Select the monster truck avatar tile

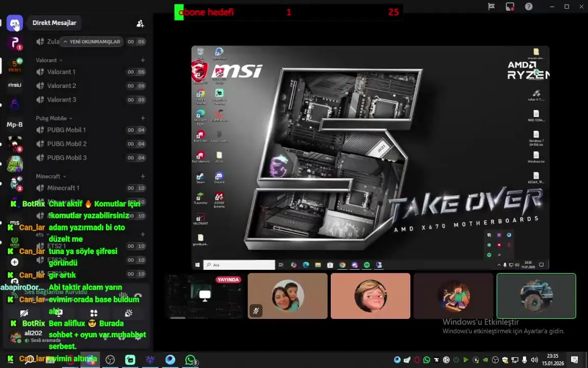[x=536, y=296]
